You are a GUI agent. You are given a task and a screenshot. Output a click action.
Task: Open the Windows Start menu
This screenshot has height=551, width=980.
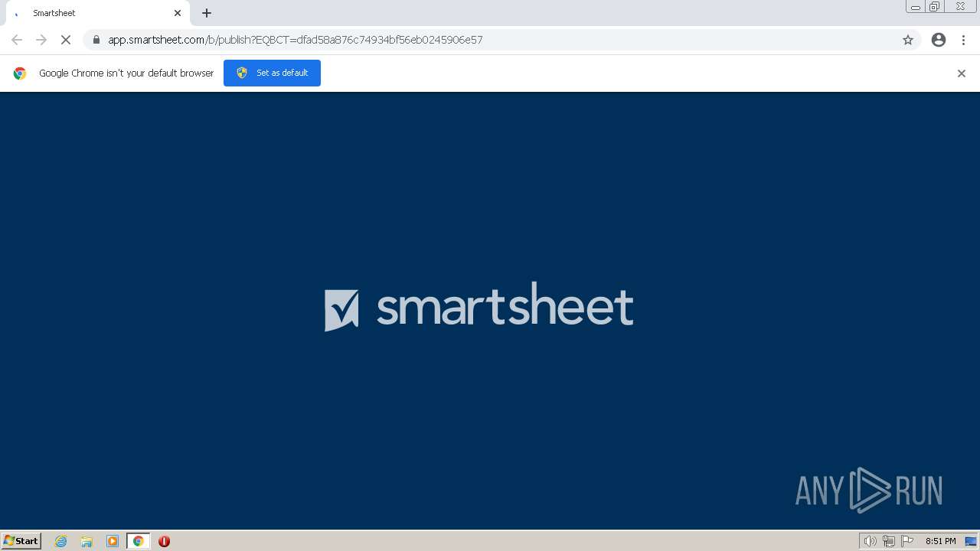pyautogui.click(x=21, y=541)
